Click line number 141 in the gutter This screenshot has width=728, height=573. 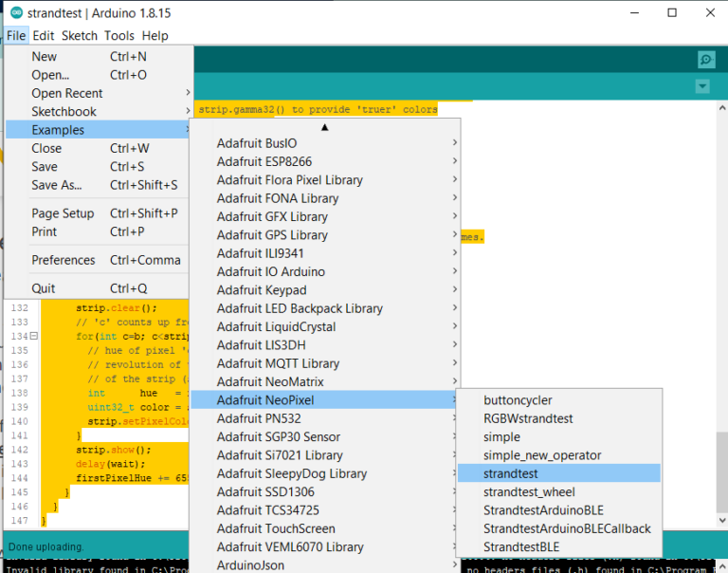click(20, 435)
